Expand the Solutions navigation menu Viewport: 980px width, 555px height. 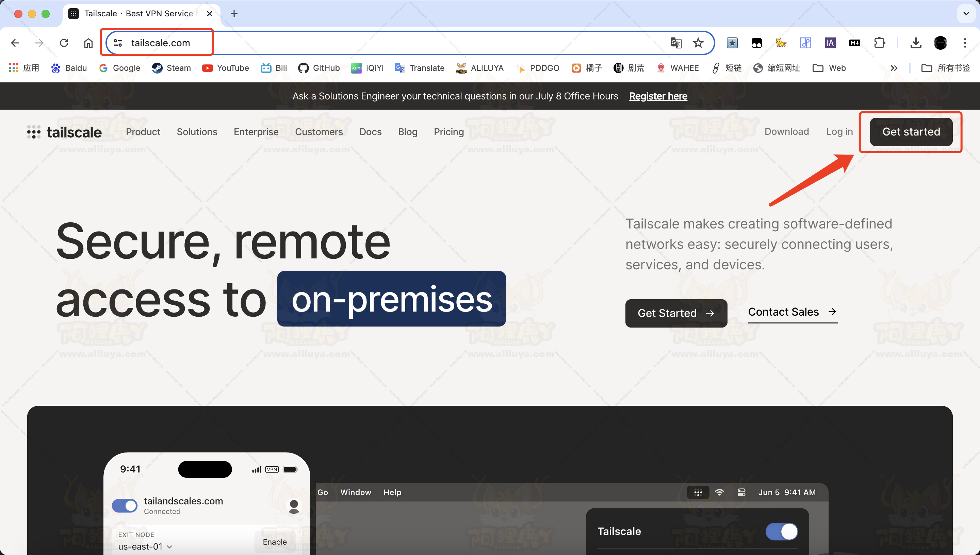197,131
